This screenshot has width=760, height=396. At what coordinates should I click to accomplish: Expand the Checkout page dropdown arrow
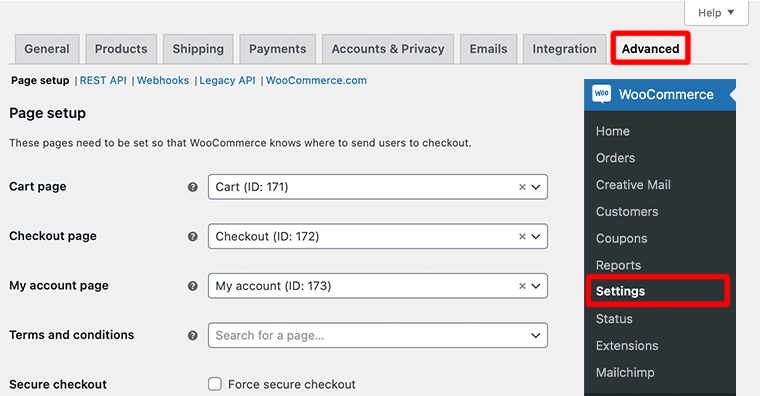click(536, 237)
